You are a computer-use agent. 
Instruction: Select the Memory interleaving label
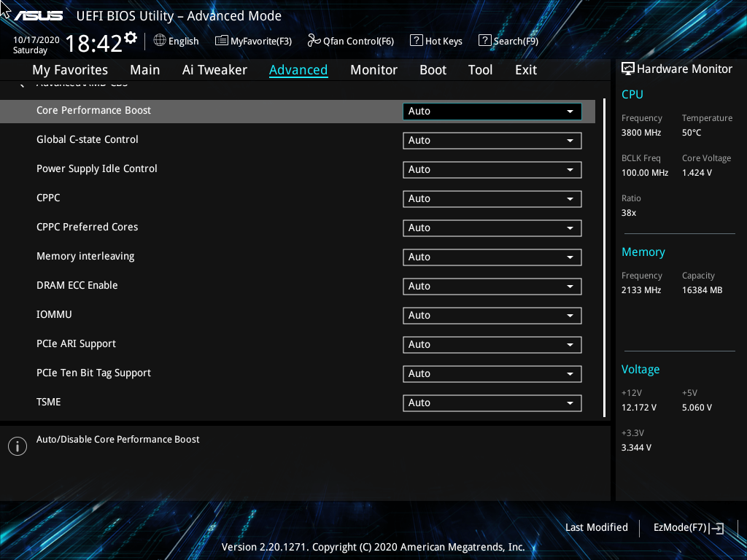coord(85,256)
